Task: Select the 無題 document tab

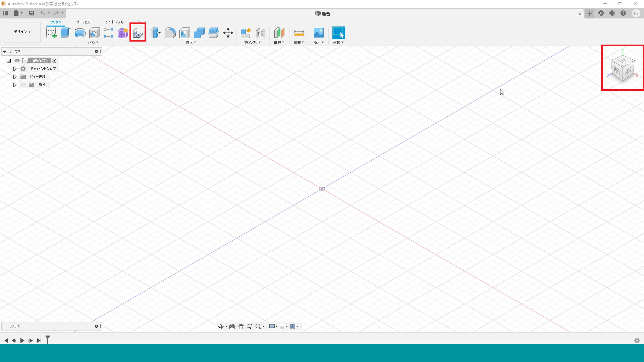Action: point(323,14)
